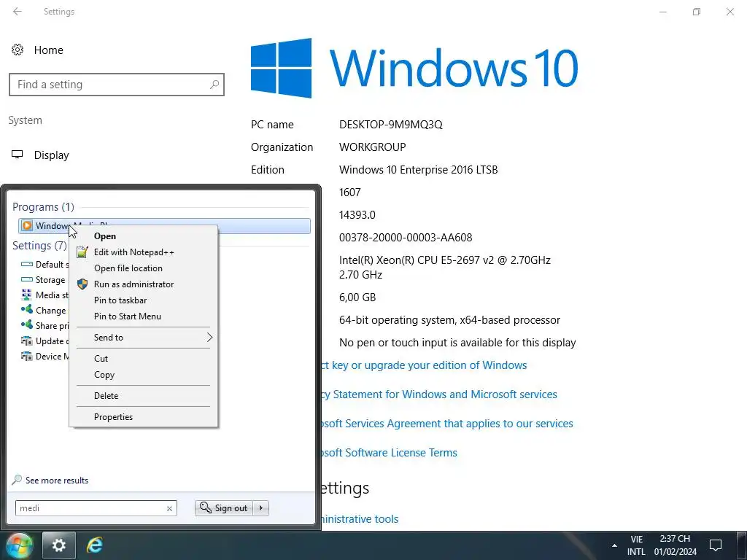Open the Default settings search result
747x560 pixels.
coord(45,265)
